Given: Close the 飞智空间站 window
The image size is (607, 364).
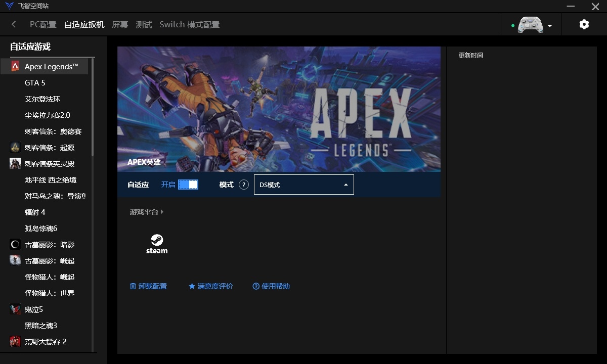Looking at the screenshot, I should coord(595,6).
